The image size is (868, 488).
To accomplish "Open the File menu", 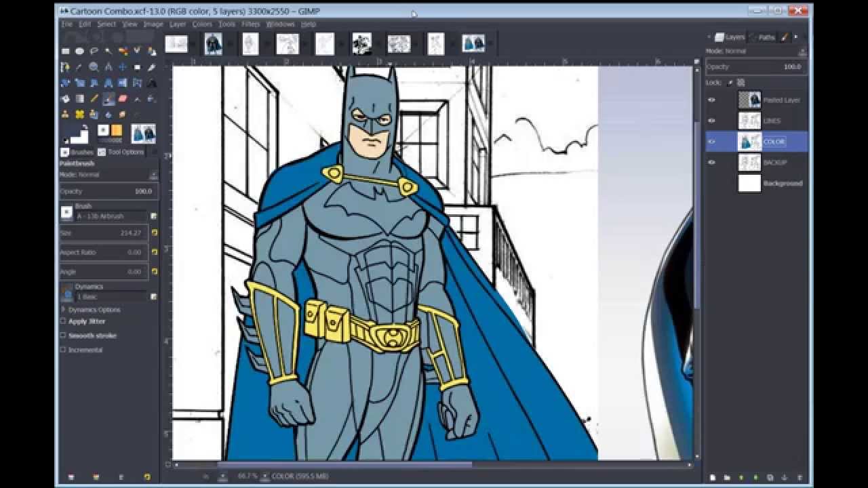I will pos(66,24).
